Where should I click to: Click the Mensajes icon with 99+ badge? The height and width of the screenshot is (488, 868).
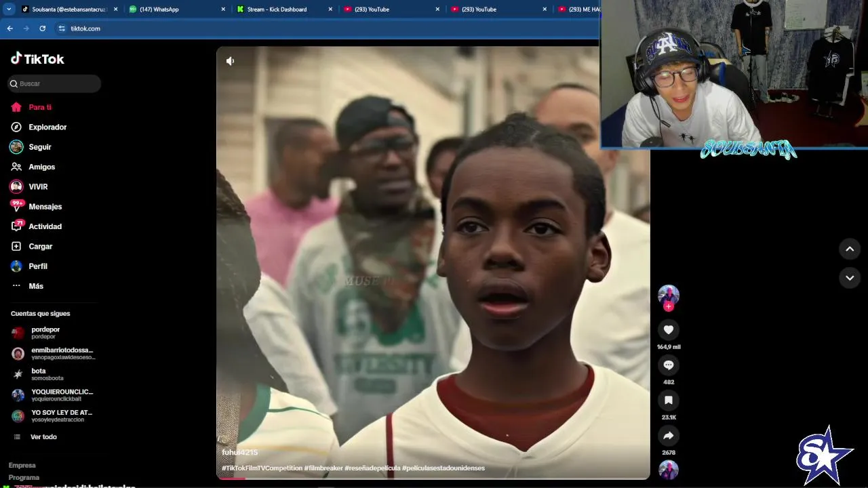[x=16, y=205]
